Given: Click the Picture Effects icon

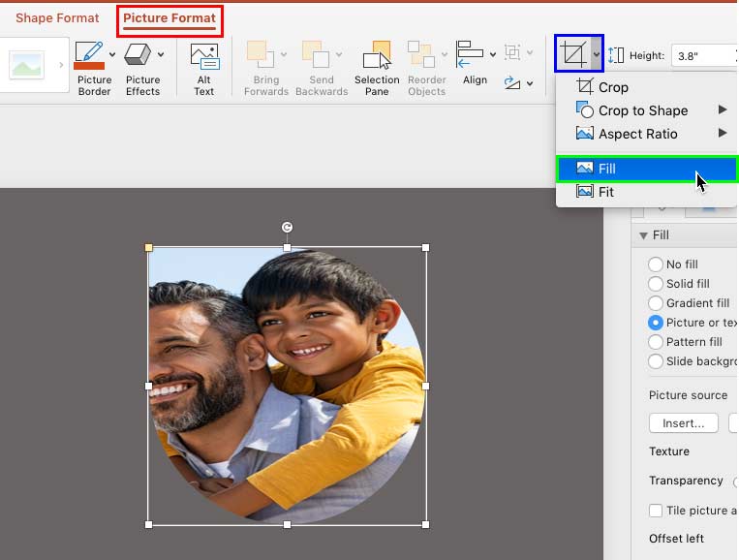Looking at the screenshot, I should [x=138, y=54].
